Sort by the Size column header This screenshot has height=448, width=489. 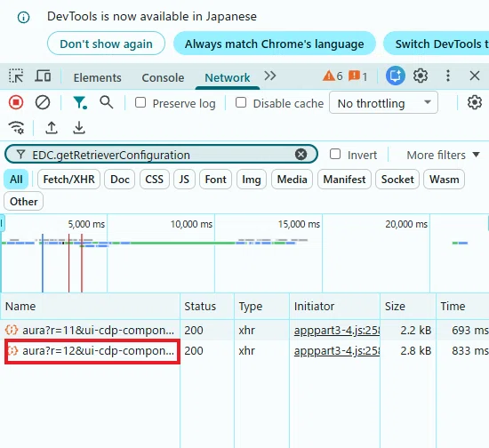coord(408,306)
